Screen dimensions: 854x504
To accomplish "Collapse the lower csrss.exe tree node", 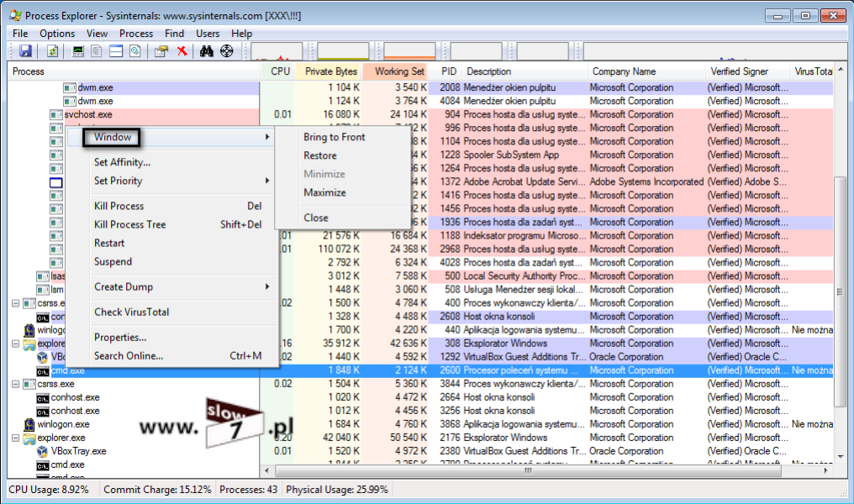I will pyautogui.click(x=16, y=384).
